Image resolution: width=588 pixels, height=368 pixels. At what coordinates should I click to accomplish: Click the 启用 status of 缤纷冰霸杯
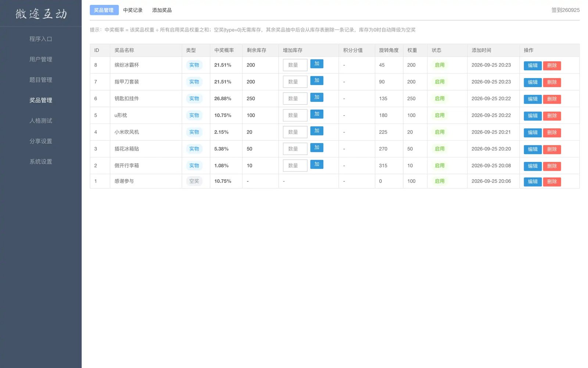click(440, 65)
